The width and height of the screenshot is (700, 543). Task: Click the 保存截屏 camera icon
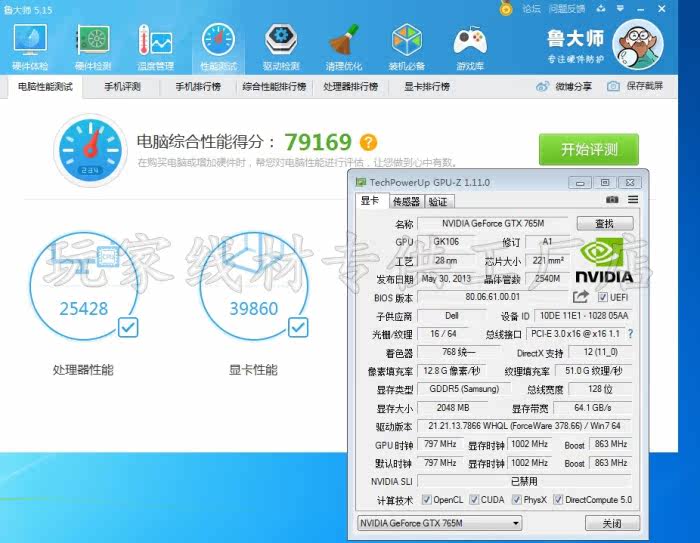pyautogui.click(x=613, y=86)
